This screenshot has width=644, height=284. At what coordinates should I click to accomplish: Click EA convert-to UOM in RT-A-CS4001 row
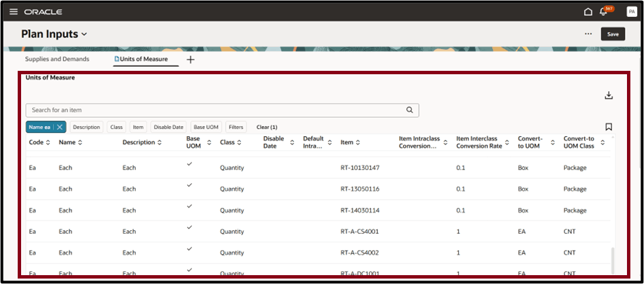point(521,232)
